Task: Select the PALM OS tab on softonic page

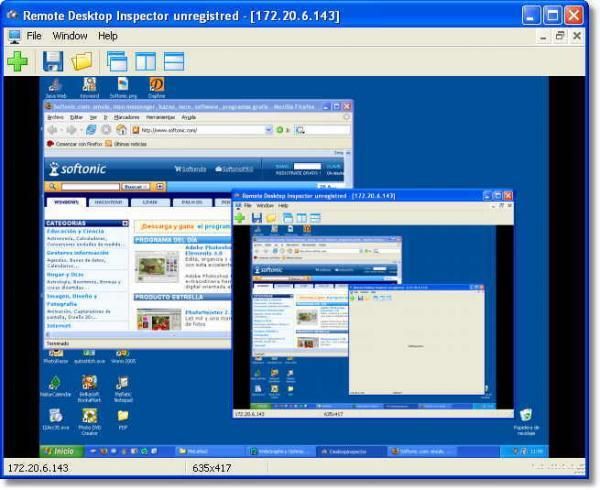Action: tap(192, 202)
